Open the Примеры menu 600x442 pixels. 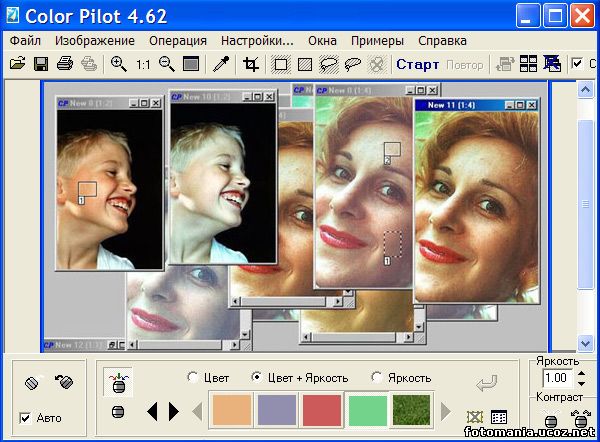377,41
